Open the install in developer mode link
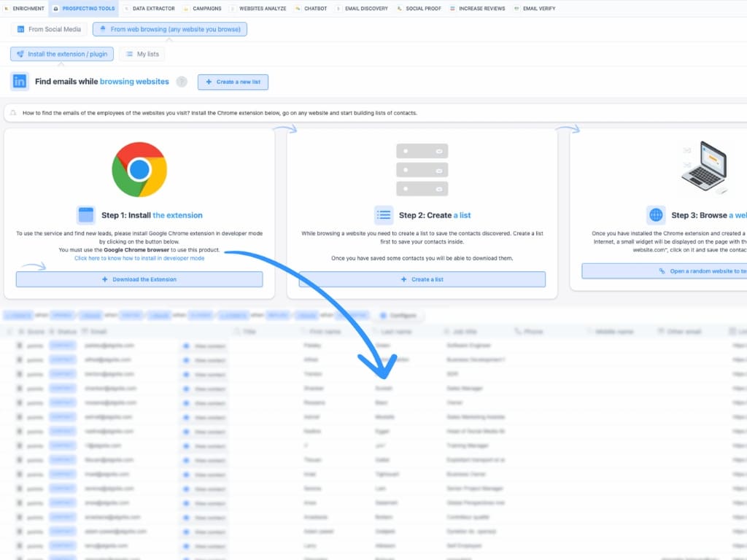 [x=139, y=258]
